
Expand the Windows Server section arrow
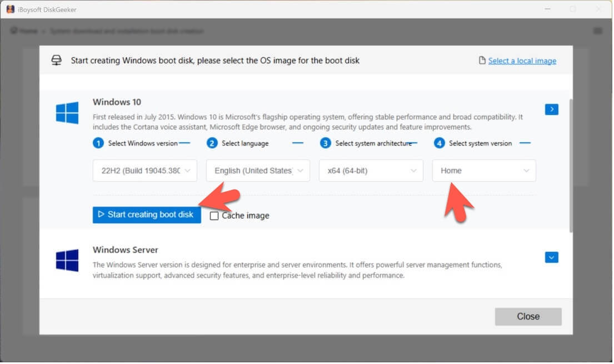pyautogui.click(x=551, y=257)
